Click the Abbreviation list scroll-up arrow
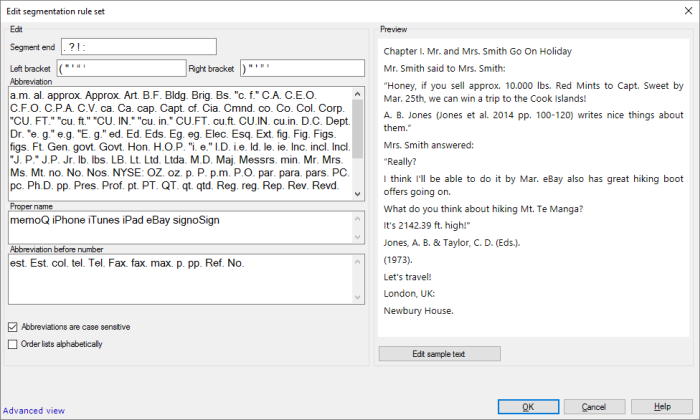Viewport: 700px width, 420px height. coord(359,92)
